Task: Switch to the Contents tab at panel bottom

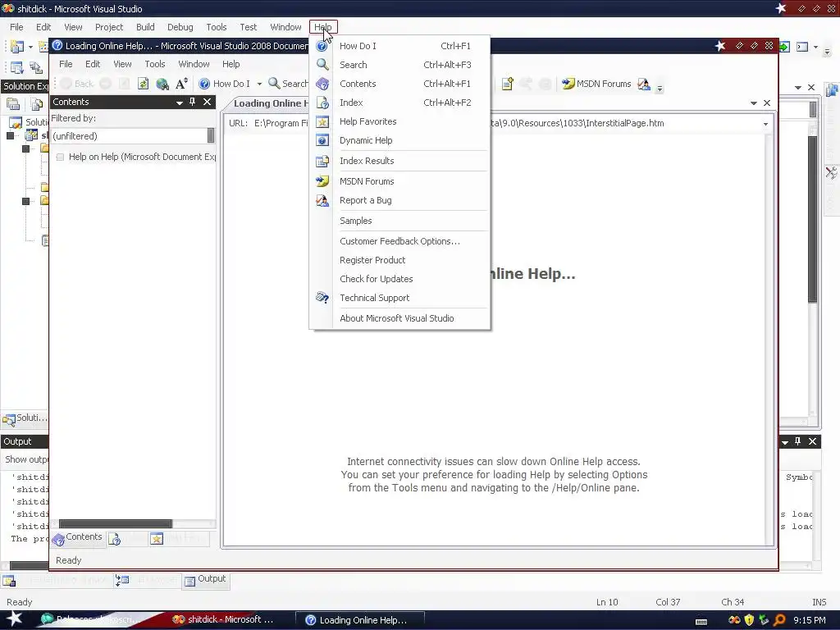Action: coord(78,538)
